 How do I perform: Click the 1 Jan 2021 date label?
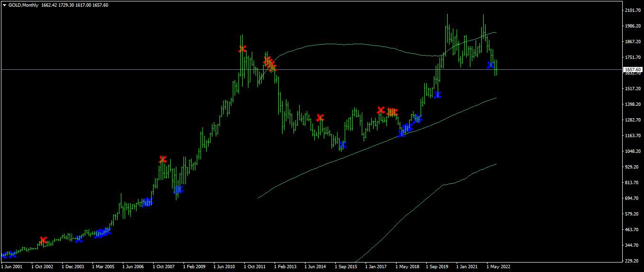(x=467, y=267)
